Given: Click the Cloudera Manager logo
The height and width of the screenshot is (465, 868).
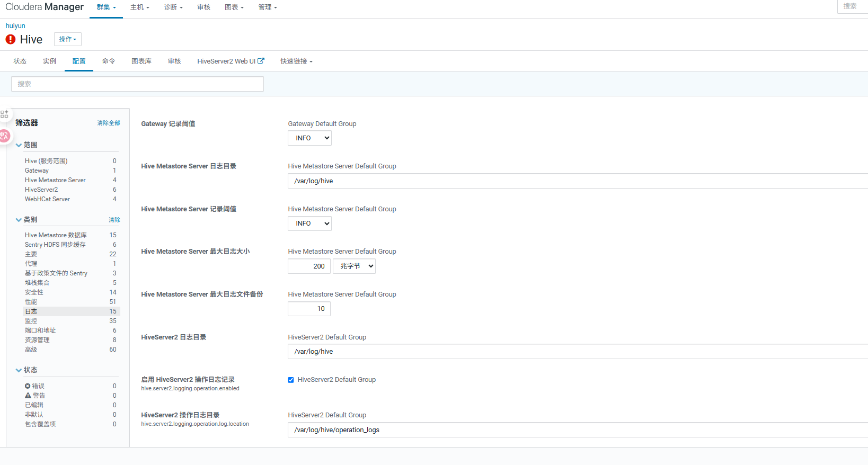Looking at the screenshot, I should [x=45, y=7].
